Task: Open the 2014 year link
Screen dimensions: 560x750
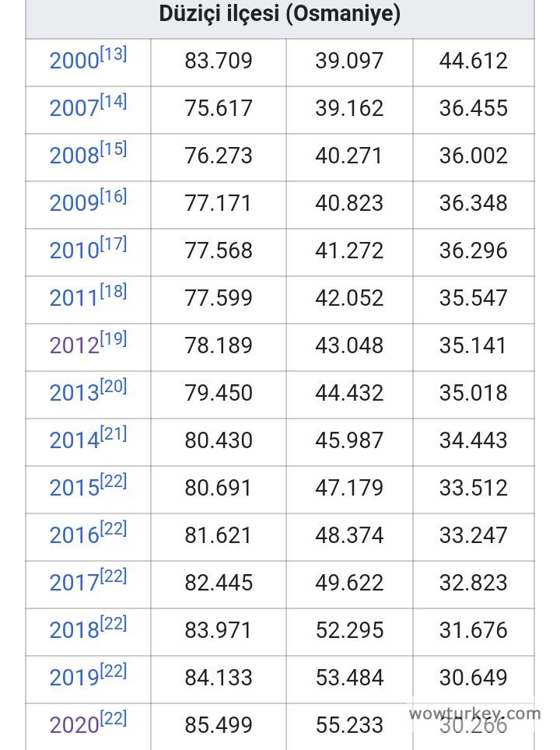Action: (x=74, y=441)
